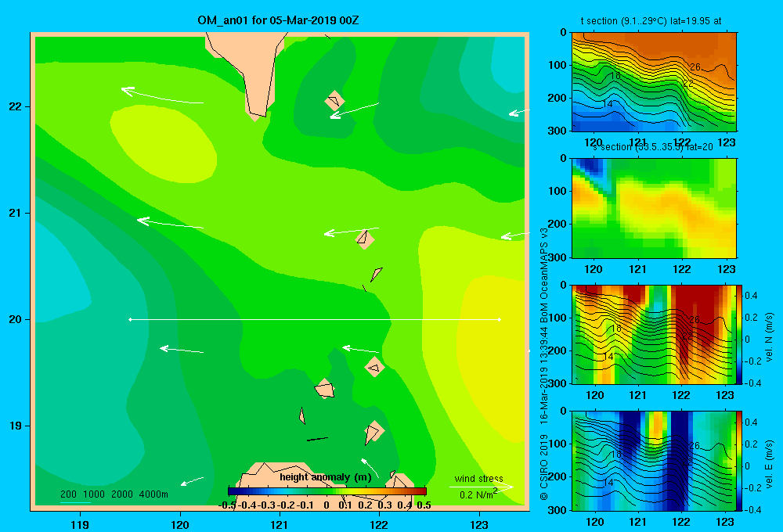This screenshot has width=783, height=532.
Task: Click the '-0.5' tick on height anomaly colorbar
Action: click(x=227, y=505)
